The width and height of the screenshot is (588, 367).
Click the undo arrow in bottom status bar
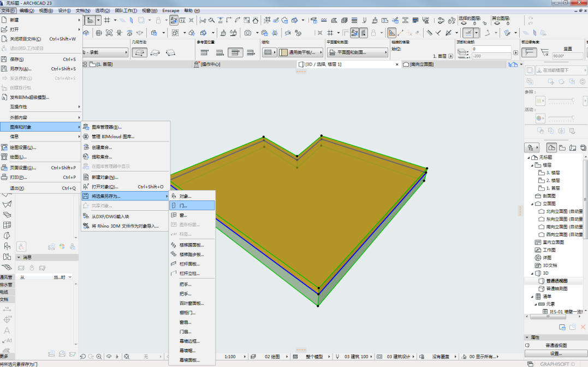click(x=83, y=357)
